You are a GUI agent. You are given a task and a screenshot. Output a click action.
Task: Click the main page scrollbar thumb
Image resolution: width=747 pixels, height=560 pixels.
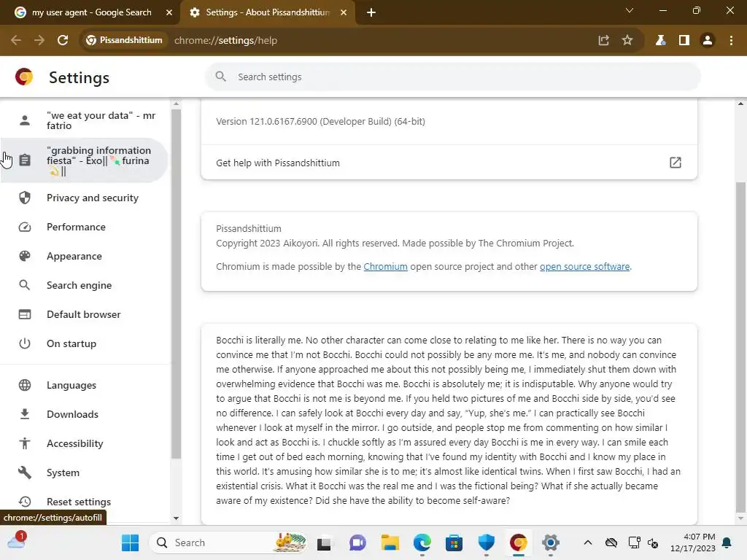click(740, 346)
